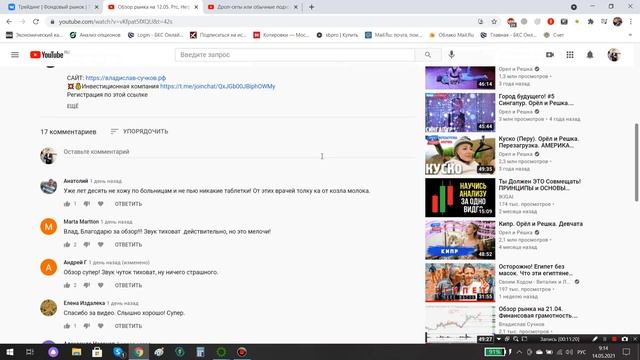Open Анатолий's channel name
Screen dimensions: 640x360
[76, 181]
